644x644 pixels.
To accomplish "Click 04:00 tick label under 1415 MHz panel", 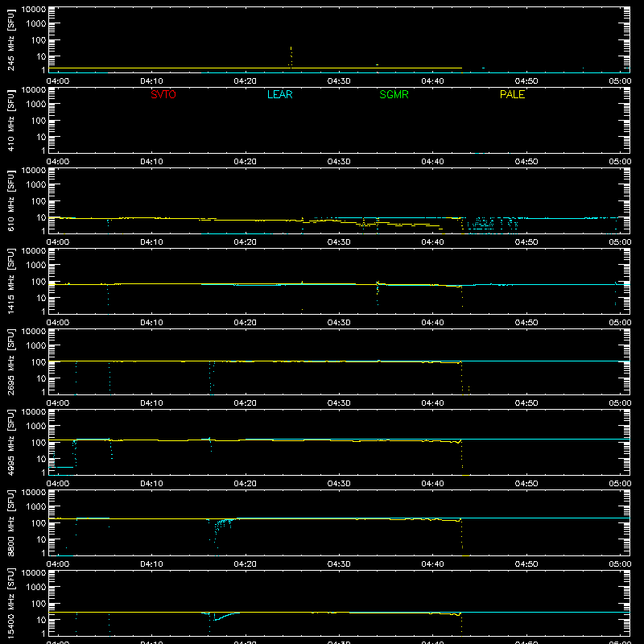I will pos(57,323).
